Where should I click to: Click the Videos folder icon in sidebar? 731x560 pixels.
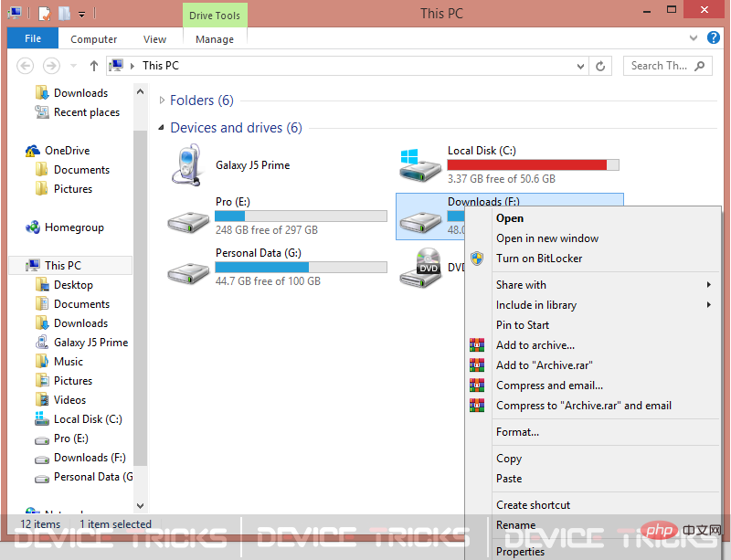point(42,399)
